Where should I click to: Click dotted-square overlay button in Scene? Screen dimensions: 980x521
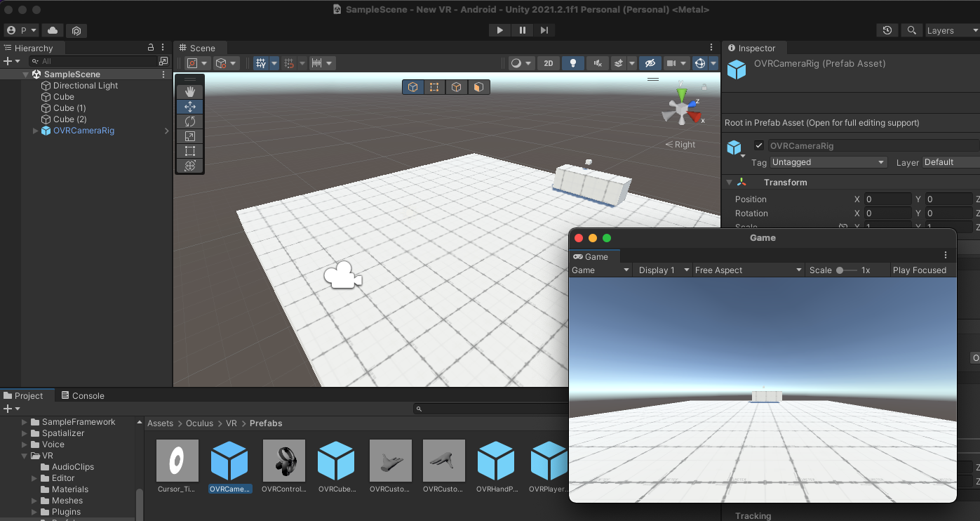click(x=434, y=87)
